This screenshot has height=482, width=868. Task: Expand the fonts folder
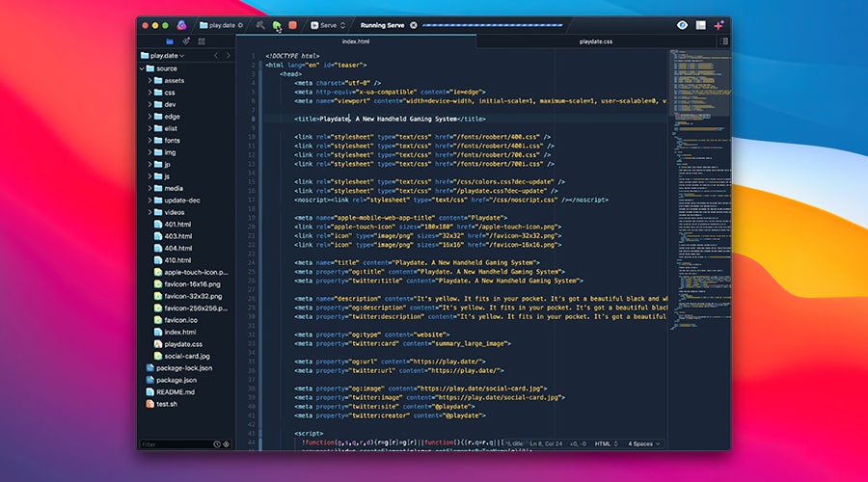click(150, 141)
